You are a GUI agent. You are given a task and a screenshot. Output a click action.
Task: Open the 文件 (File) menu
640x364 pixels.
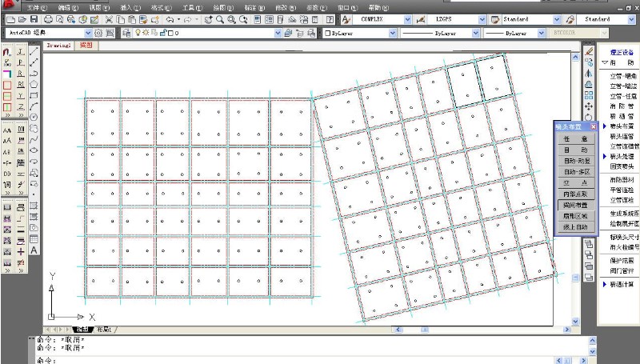coord(37,7)
